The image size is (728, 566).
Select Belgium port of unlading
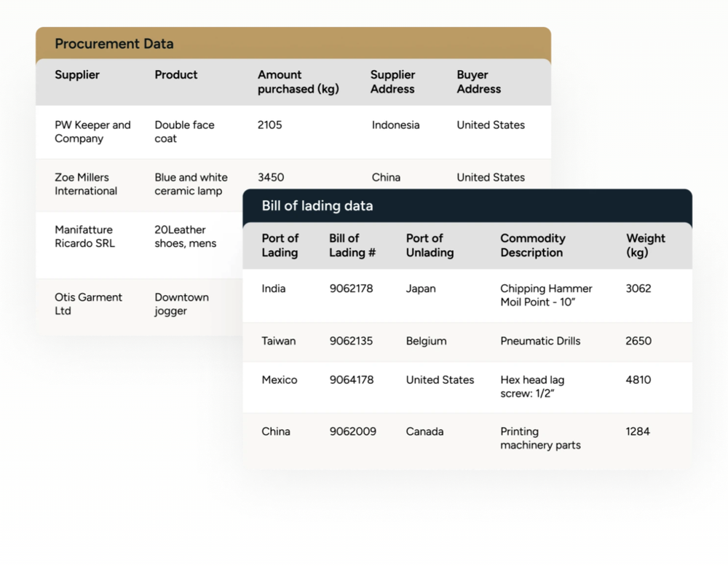click(x=426, y=341)
